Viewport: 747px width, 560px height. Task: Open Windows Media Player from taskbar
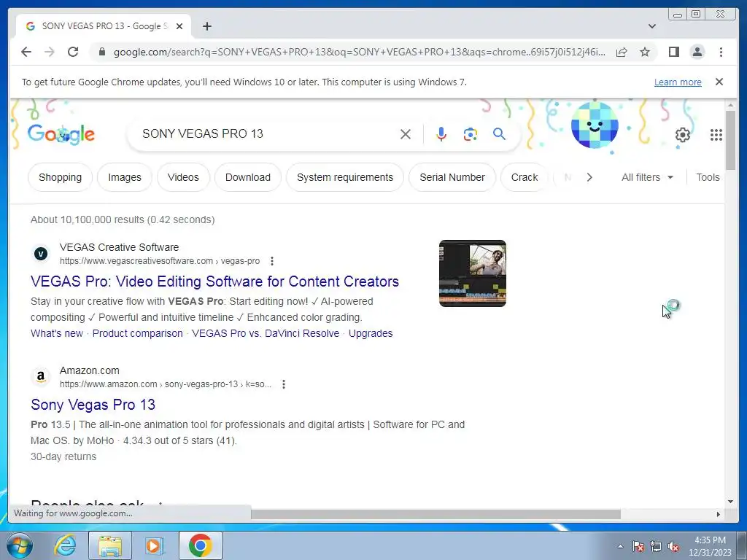(x=153, y=545)
